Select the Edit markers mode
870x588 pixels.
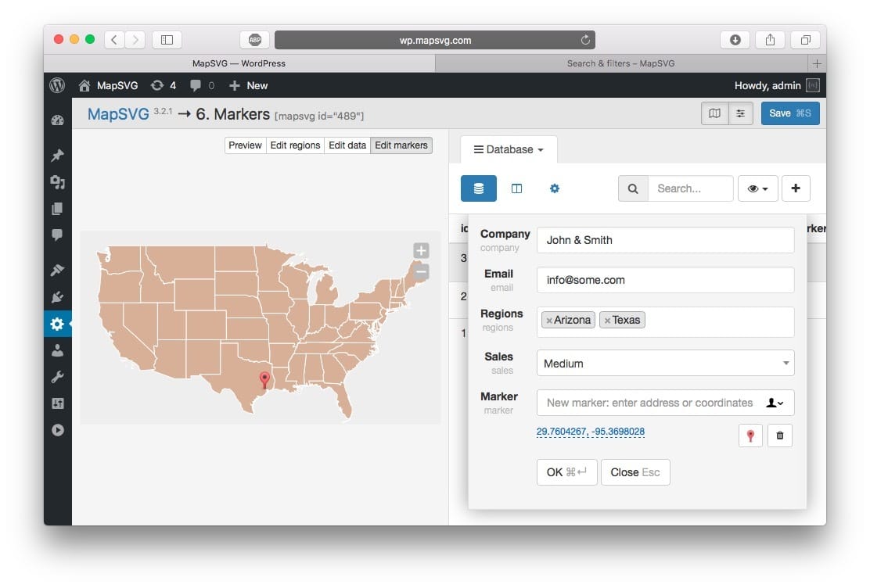point(401,145)
